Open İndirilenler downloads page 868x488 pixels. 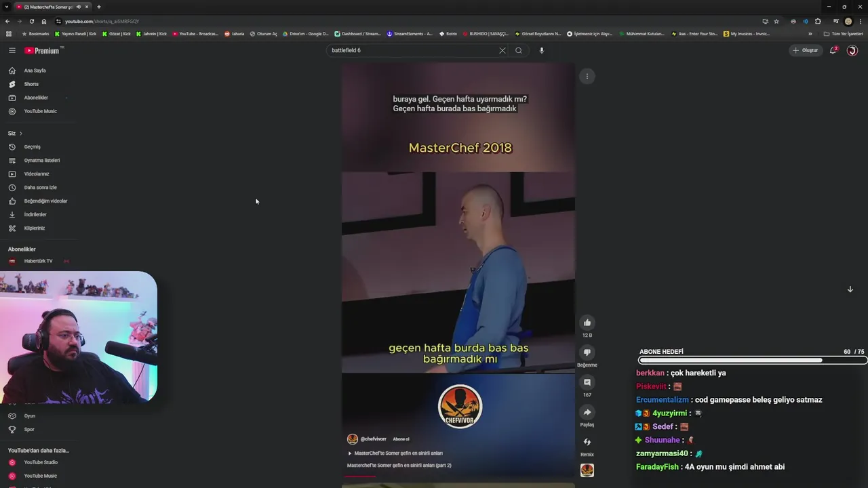click(x=35, y=215)
